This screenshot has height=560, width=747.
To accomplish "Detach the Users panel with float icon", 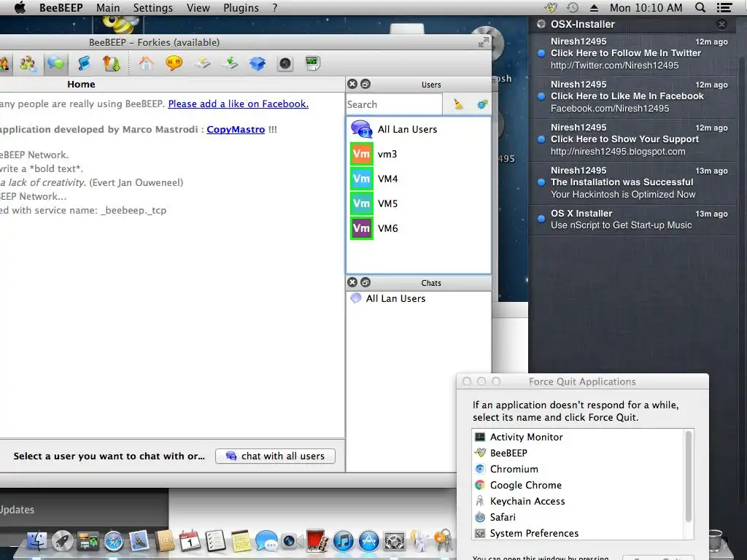I will coord(365,84).
